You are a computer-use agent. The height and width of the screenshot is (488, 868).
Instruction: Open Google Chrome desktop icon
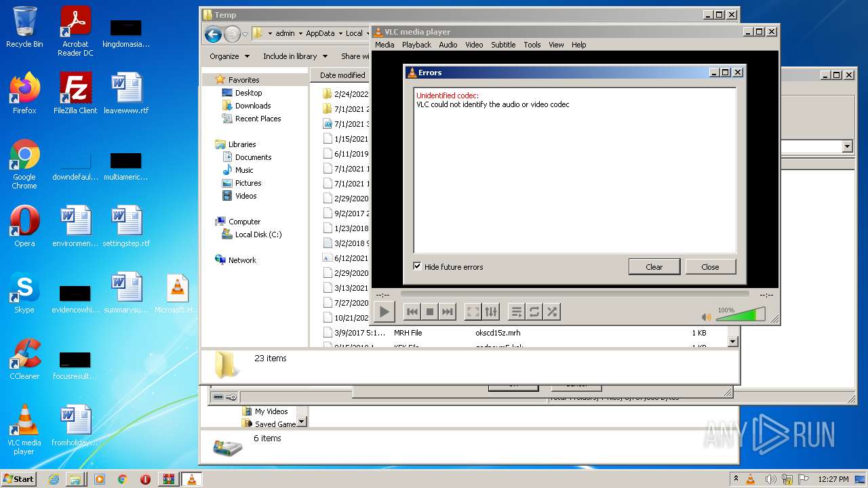tap(24, 164)
